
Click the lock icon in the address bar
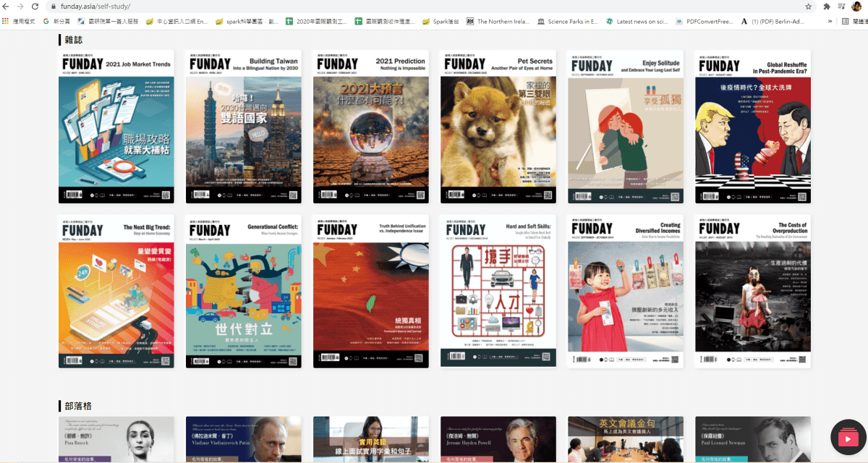(x=53, y=6)
